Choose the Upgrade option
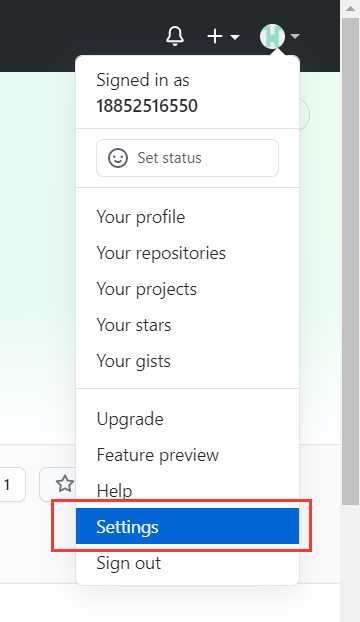The width and height of the screenshot is (360, 622). tap(188, 419)
